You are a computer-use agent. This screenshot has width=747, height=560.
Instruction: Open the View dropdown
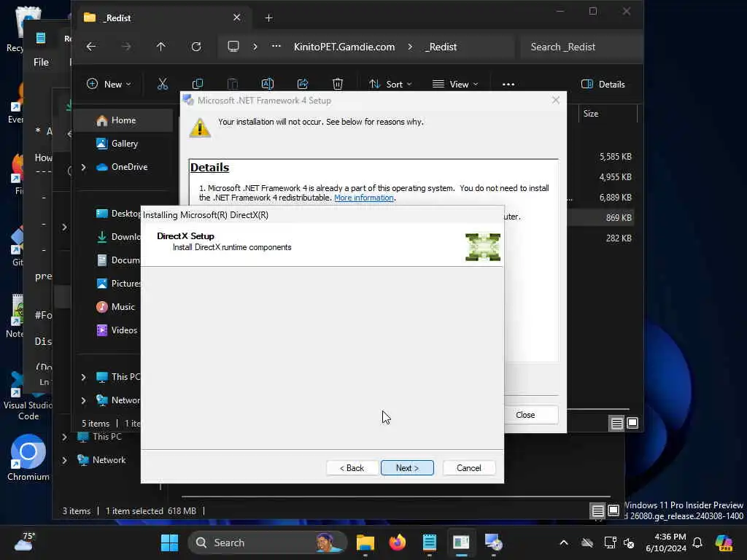tap(455, 85)
